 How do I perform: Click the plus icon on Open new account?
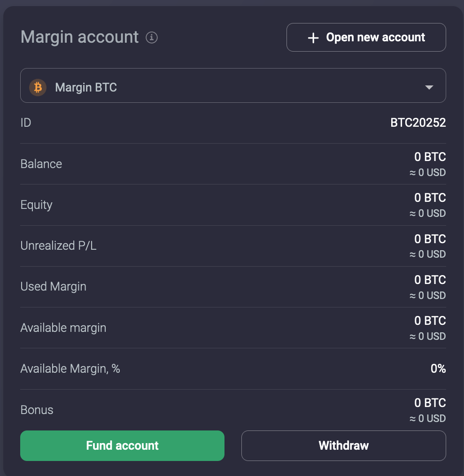312,37
